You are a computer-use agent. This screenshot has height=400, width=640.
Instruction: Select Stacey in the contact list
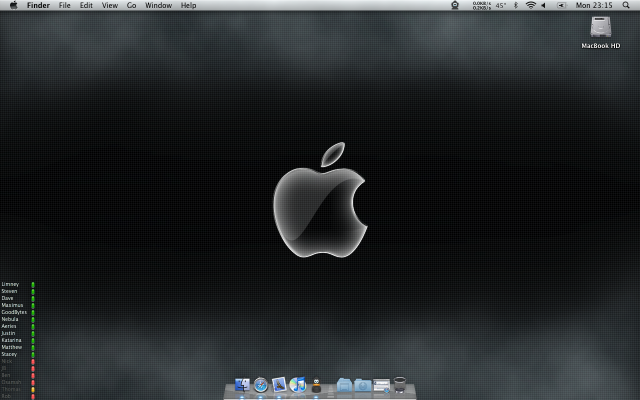[9, 354]
